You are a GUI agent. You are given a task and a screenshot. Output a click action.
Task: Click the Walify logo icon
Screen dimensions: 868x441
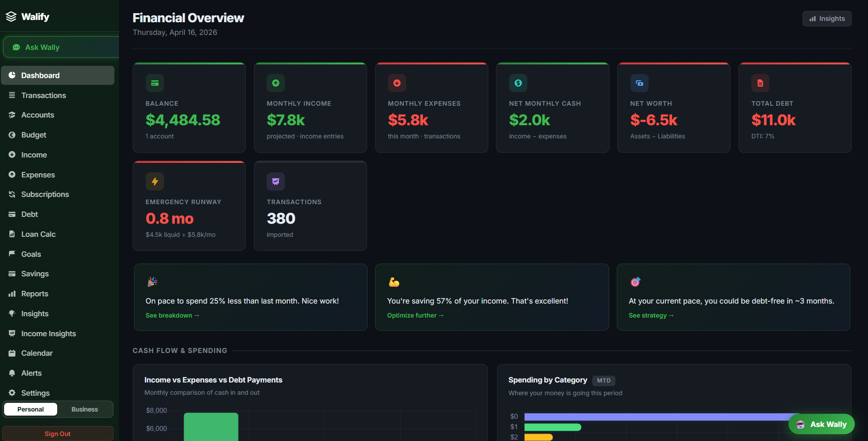11,17
